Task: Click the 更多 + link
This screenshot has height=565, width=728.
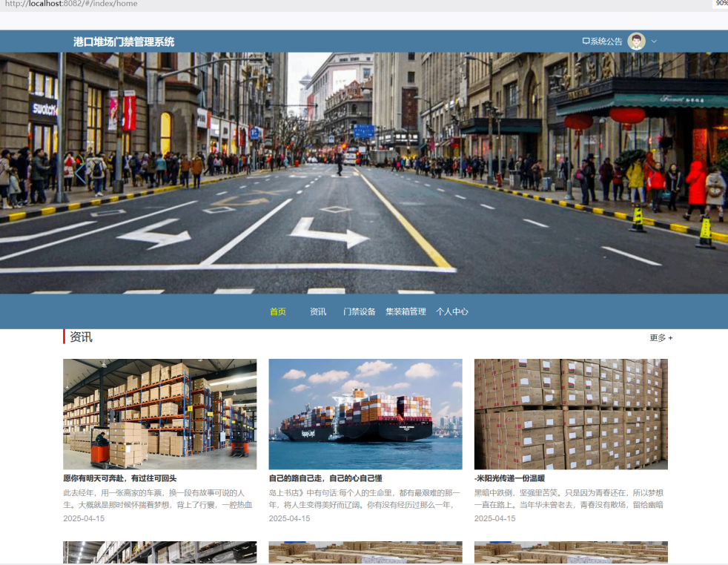Action: [661, 338]
